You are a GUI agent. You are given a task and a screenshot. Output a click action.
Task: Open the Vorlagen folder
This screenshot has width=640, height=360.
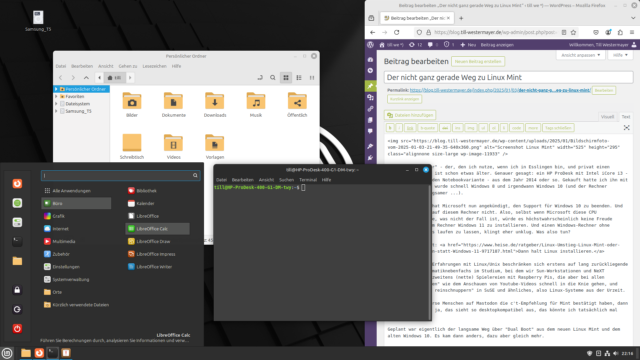click(215, 147)
